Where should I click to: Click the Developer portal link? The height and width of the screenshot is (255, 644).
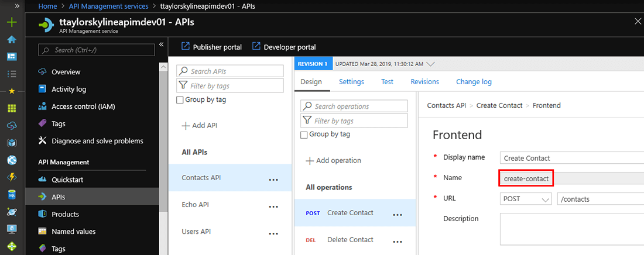(x=284, y=47)
